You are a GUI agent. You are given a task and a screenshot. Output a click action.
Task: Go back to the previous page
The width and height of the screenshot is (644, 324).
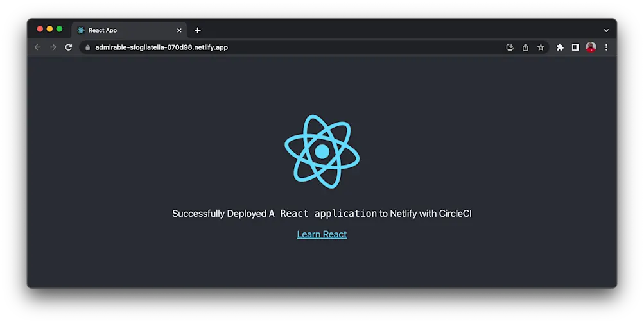[38, 47]
